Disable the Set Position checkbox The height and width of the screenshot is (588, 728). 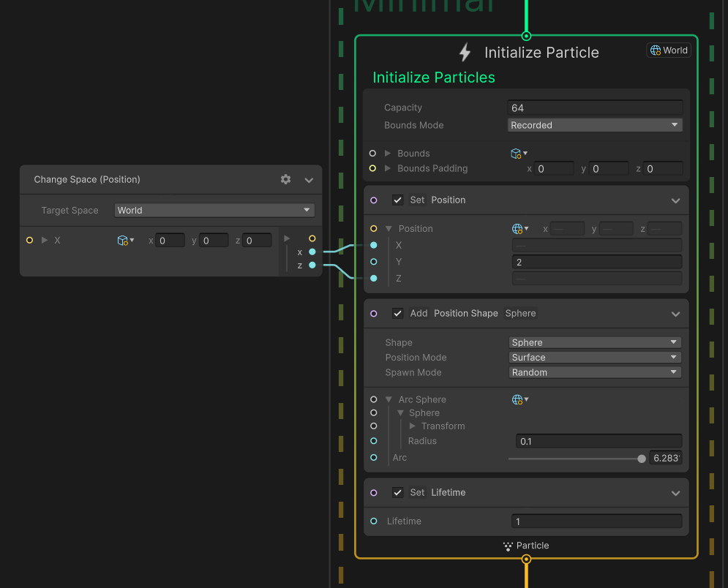coord(398,200)
